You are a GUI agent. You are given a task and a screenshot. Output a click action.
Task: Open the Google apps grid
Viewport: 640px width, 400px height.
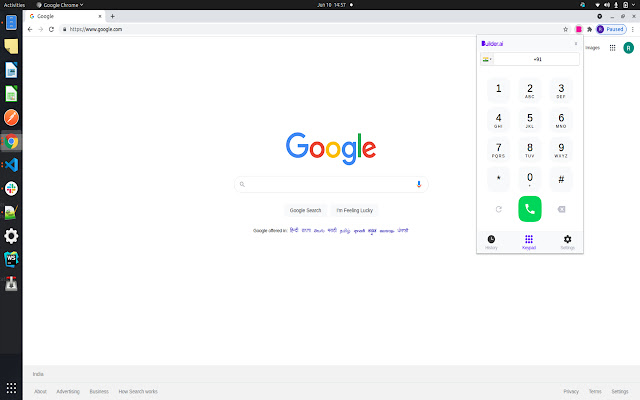[x=612, y=48]
